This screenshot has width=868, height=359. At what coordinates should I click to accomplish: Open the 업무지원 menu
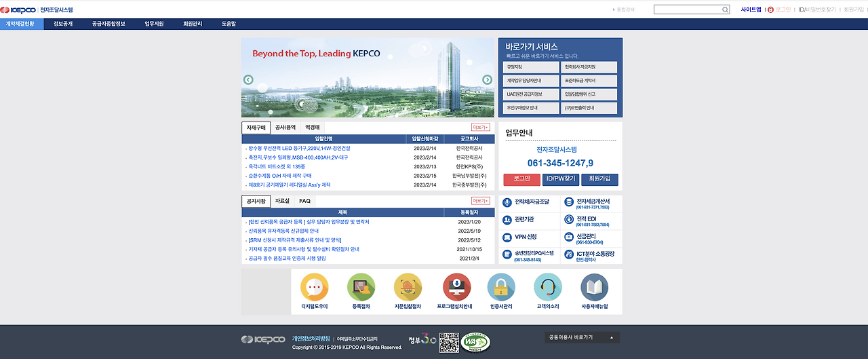(154, 24)
